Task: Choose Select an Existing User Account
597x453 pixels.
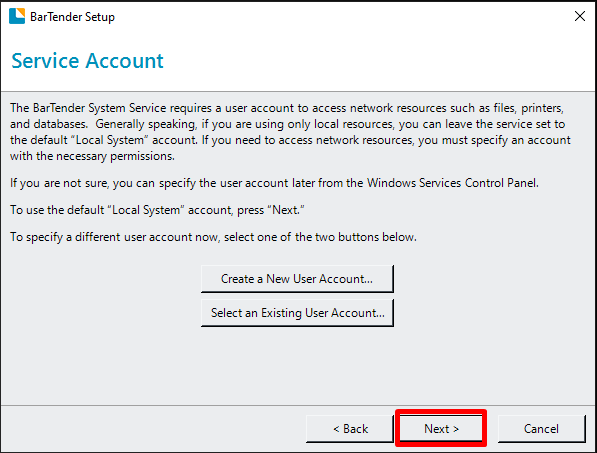Action: 297,313
